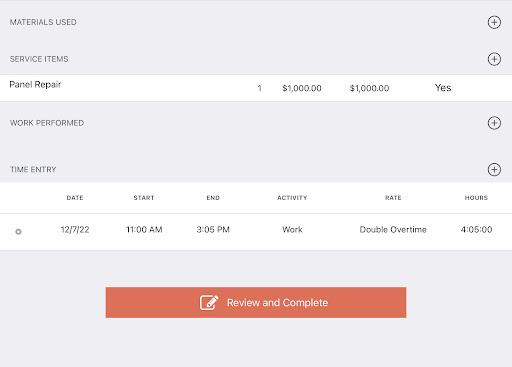Edit the 3:05 PM end time
Viewport: 512px width, 367px height.
(x=213, y=230)
